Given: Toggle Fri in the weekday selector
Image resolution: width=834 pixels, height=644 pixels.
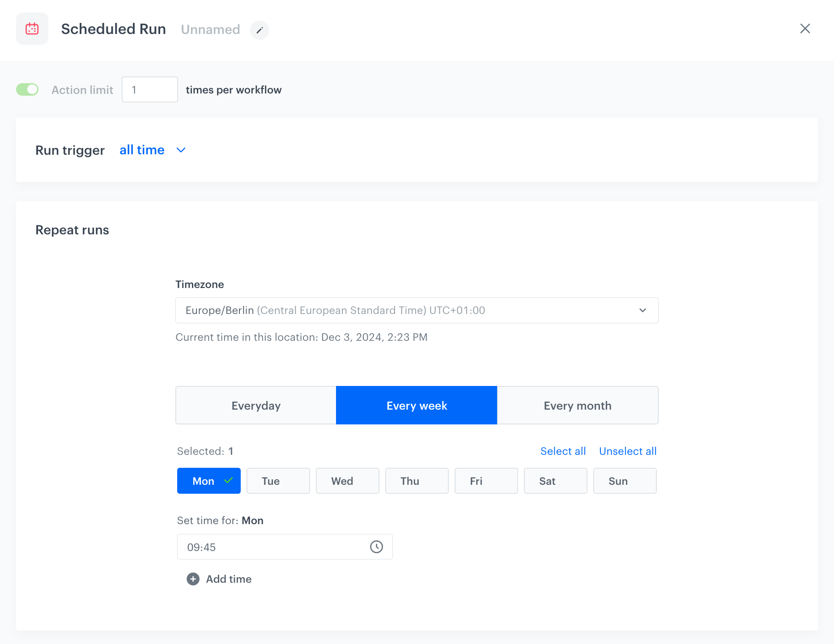Looking at the screenshot, I should [486, 481].
